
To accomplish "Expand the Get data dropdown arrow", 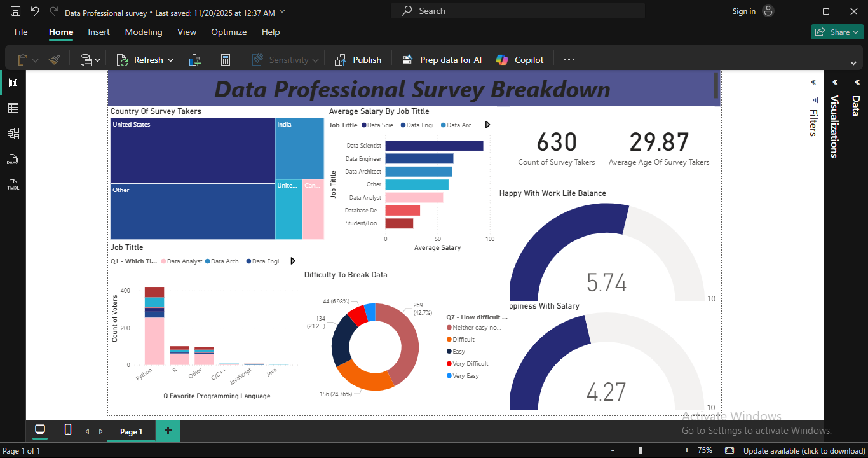I will [98, 60].
